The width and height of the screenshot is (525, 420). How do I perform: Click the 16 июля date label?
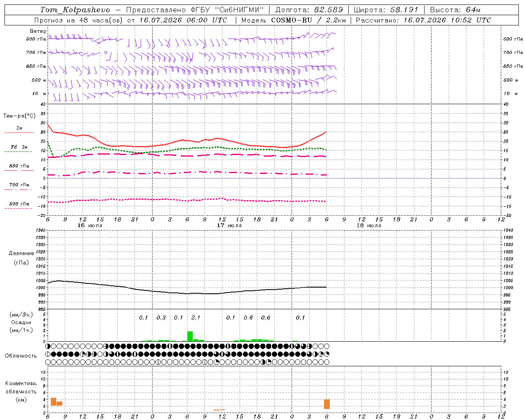(x=90, y=225)
